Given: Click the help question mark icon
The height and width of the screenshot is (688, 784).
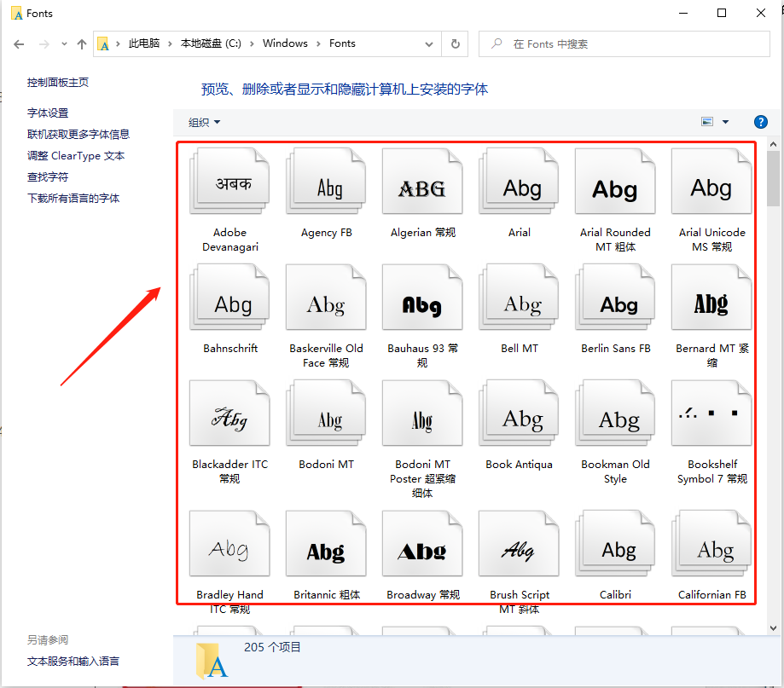Looking at the screenshot, I should [x=760, y=122].
